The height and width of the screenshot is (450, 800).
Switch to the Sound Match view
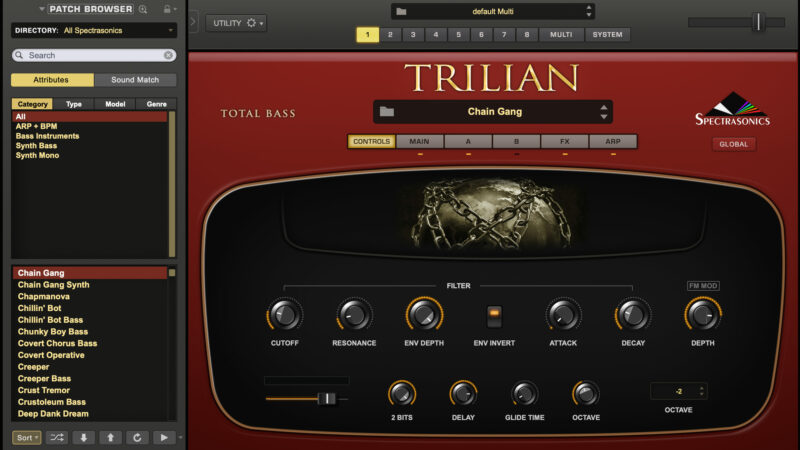tap(135, 80)
